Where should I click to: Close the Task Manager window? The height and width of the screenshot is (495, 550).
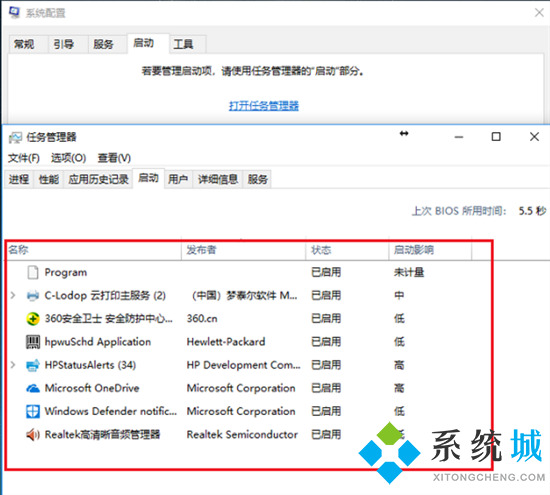click(534, 137)
